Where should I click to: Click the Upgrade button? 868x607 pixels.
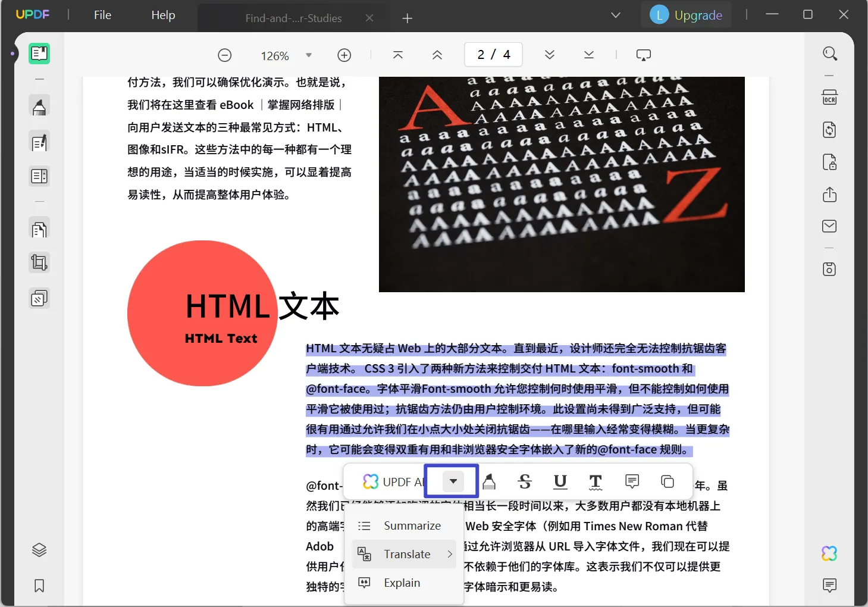click(x=686, y=15)
